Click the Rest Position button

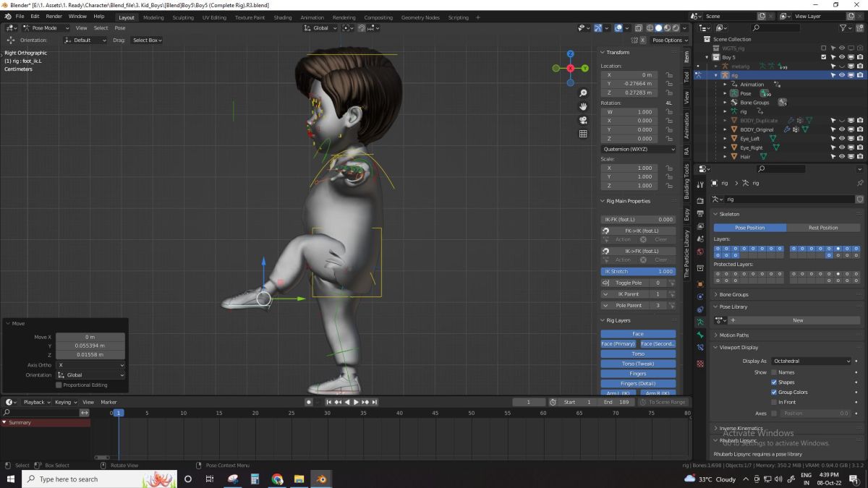[823, 228]
